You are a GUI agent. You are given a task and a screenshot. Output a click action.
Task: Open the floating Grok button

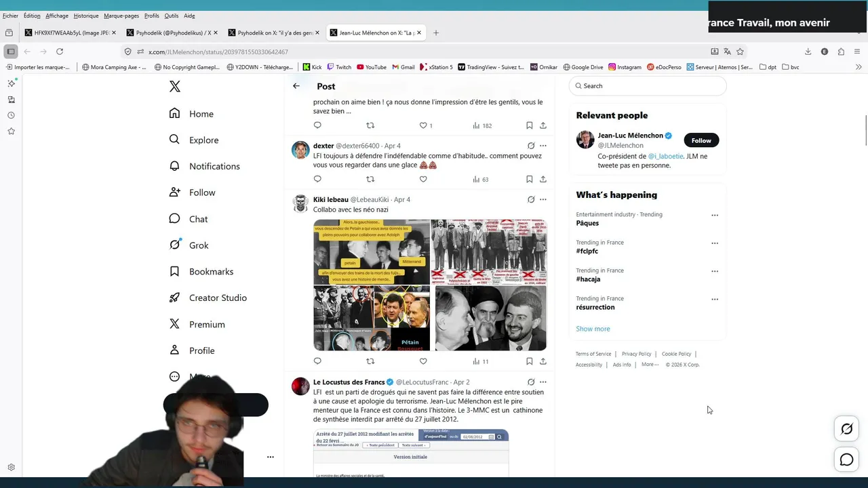click(846, 428)
